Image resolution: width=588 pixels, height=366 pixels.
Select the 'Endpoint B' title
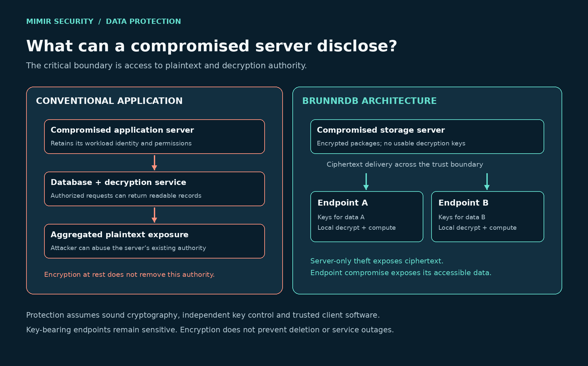coord(464,203)
